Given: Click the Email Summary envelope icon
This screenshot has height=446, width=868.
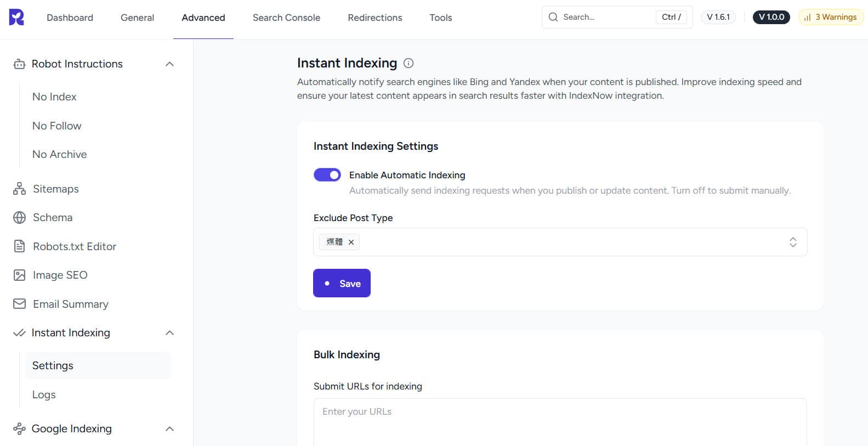Looking at the screenshot, I should coord(19,304).
